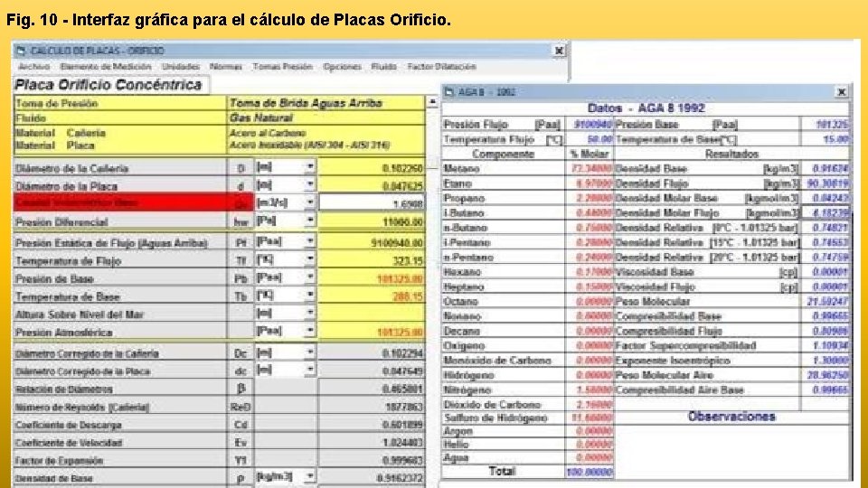Open the Opciones menu
This screenshot has width=868, height=488.
[342, 66]
